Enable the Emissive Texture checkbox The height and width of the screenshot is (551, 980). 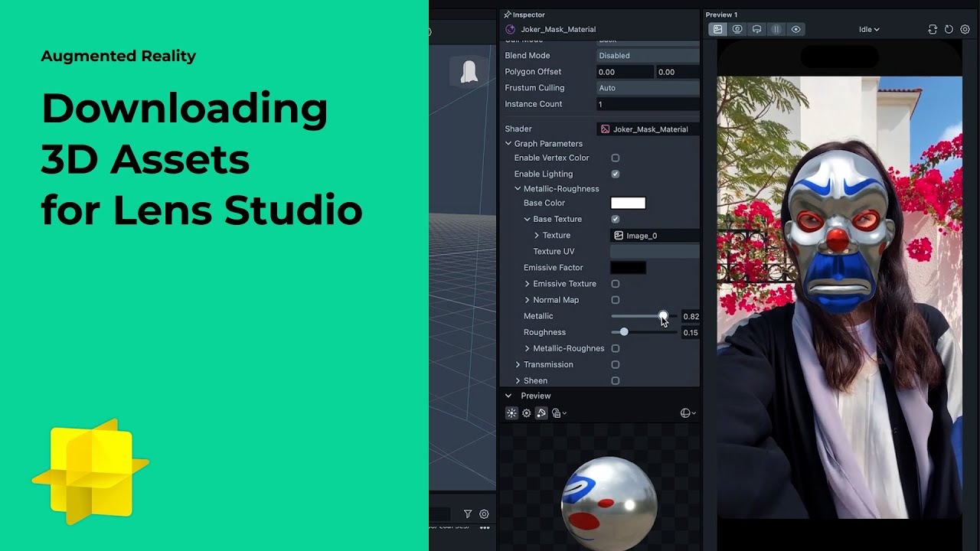[x=615, y=284]
